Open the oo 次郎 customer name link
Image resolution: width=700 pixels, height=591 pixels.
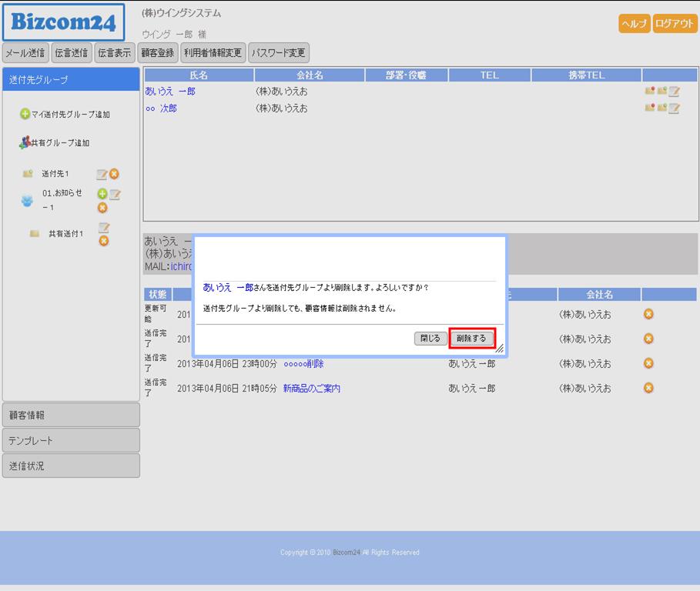point(161,109)
